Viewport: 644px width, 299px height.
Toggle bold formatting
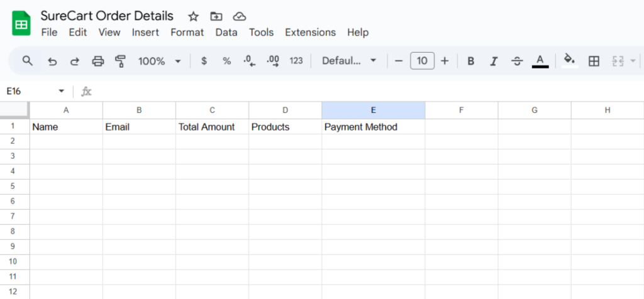(470, 61)
